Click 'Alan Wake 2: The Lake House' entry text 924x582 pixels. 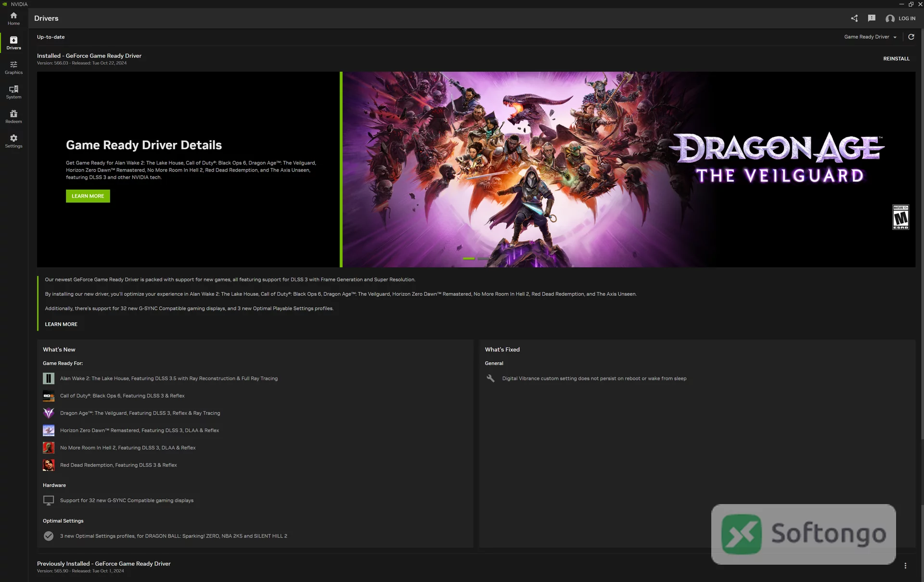[169, 379]
